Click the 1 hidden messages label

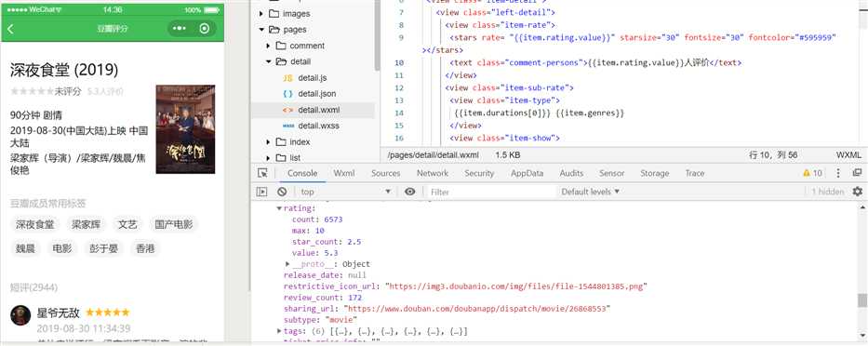click(828, 192)
